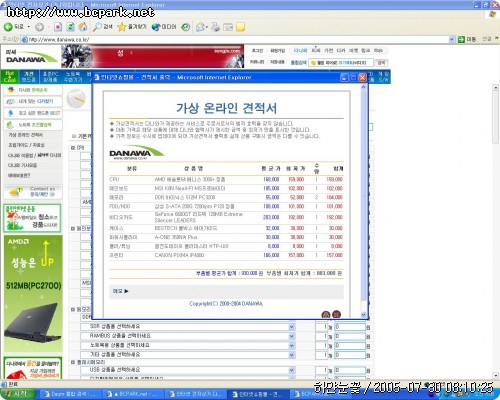Image resolution: width=500 pixels, height=400 pixels.
Task: Open the SDR 상품을 선택하세요 dropdown
Action: [188, 327]
